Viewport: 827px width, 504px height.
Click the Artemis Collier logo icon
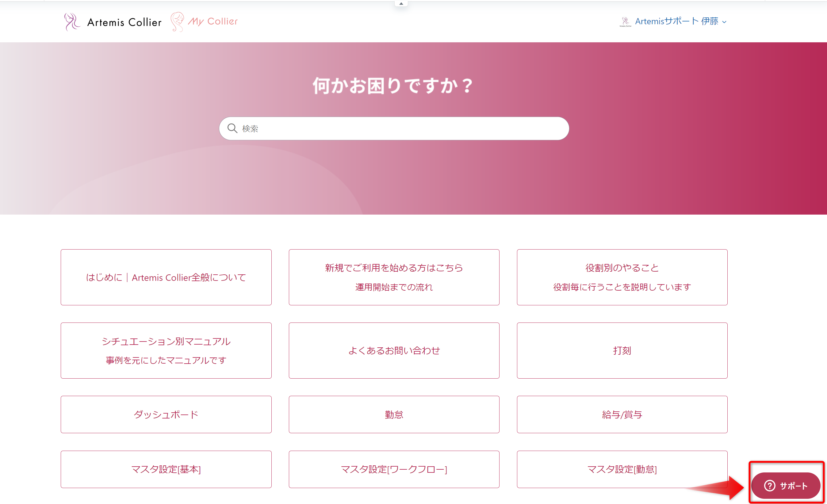click(x=72, y=22)
